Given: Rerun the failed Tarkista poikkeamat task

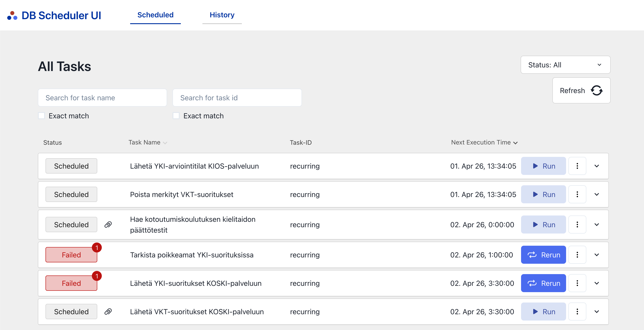Looking at the screenshot, I should [543, 255].
